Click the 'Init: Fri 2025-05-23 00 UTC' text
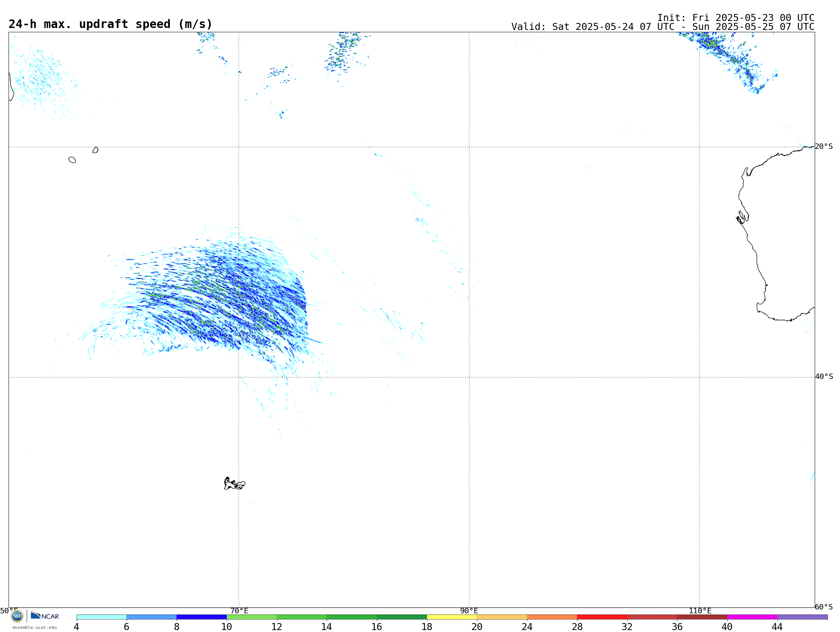 736,18
